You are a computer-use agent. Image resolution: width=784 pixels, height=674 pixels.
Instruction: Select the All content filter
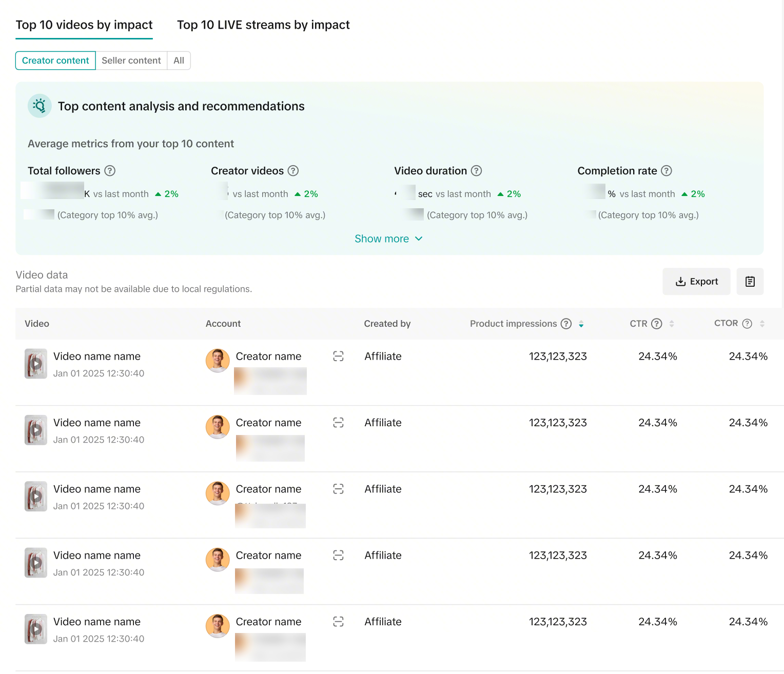click(179, 61)
